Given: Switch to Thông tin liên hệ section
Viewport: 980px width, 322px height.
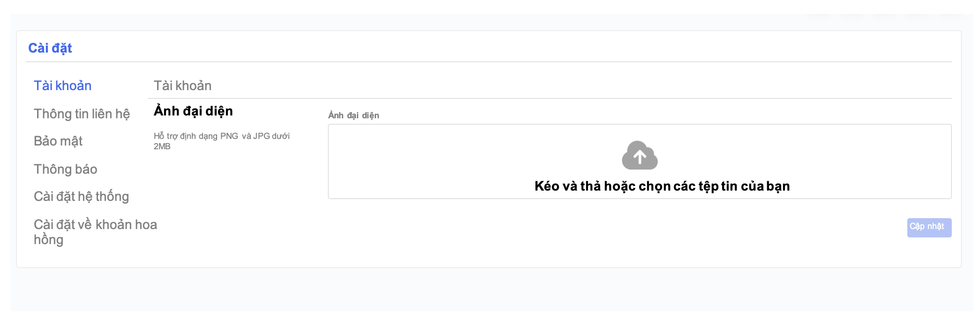Looking at the screenshot, I should (82, 114).
